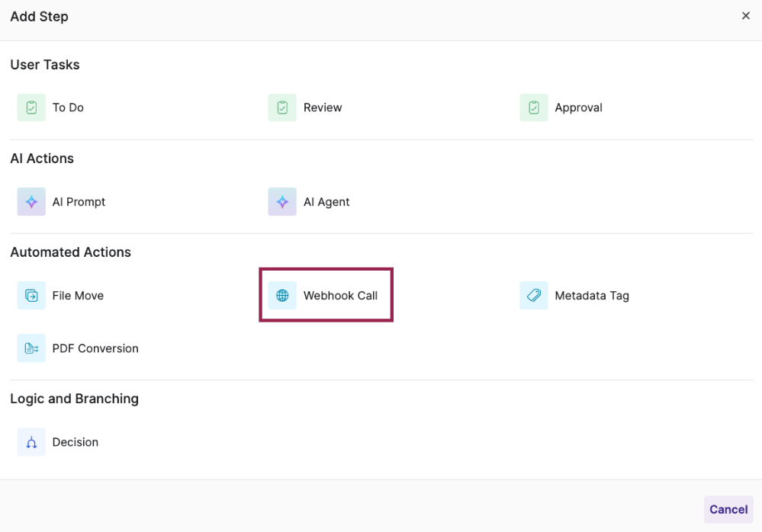The image size is (762, 532).
Task: Select the Metadata Tag icon
Action: (x=534, y=295)
